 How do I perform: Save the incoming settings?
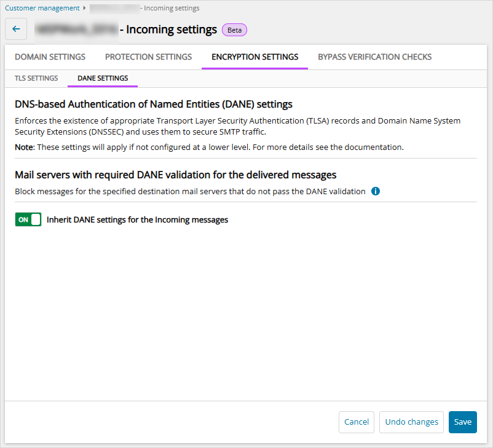(x=462, y=422)
